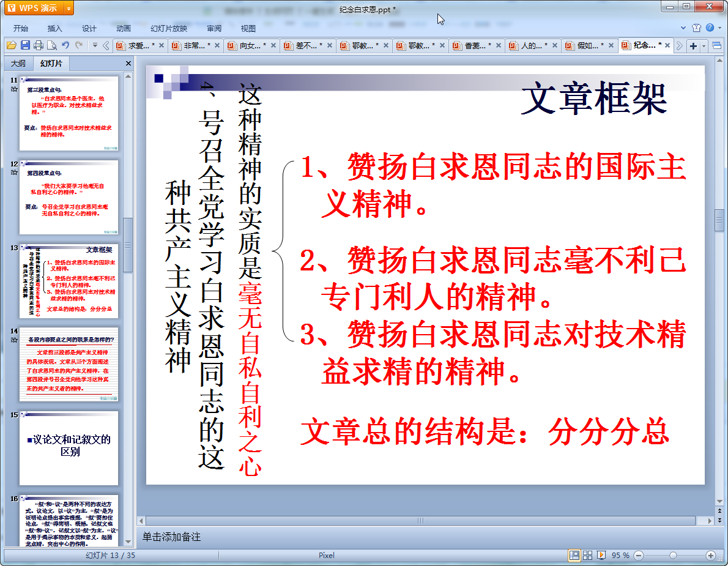
Task: Open the 动画 menu
Action: point(124,28)
